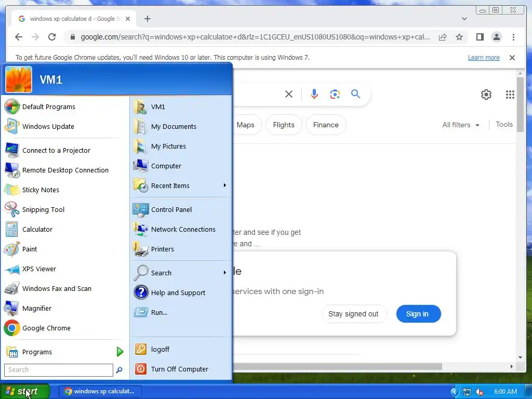Image resolution: width=532 pixels, height=399 pixels.
Task: Reload the Chrome page
Action: click(52, 37)
